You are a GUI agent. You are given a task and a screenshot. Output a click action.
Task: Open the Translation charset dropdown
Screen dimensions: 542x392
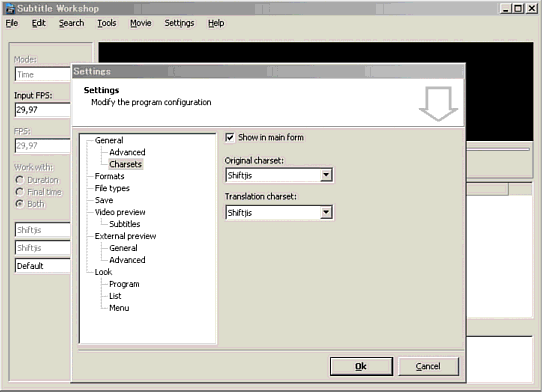coord(326,212)
